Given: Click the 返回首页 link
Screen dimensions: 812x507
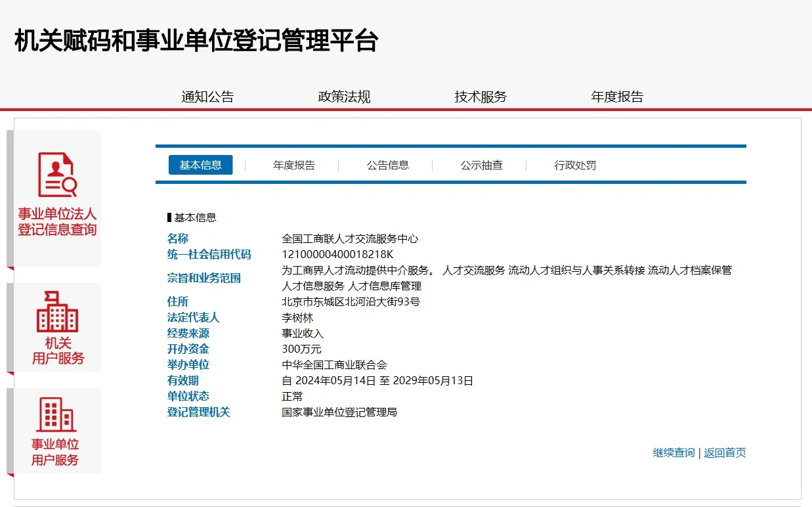Looking at the screenshot, I should click(x=724, y=452).
